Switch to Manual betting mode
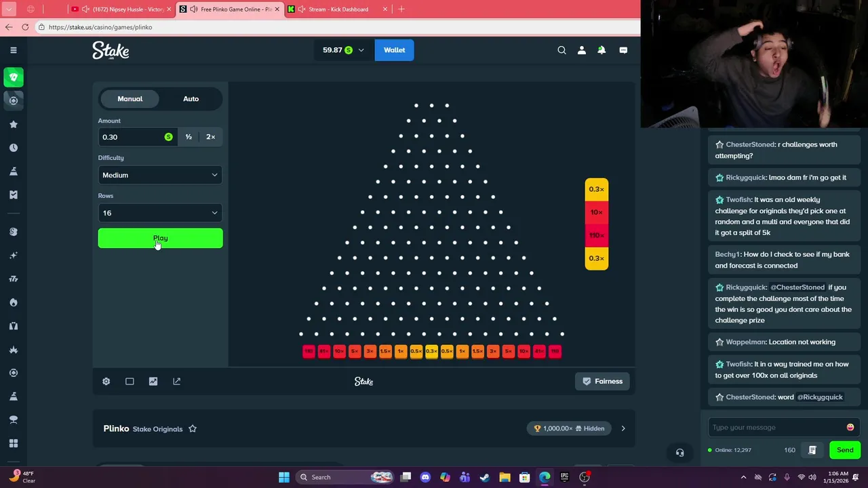Viewport: 868px width, 488px height. click(x=130, y=99)
